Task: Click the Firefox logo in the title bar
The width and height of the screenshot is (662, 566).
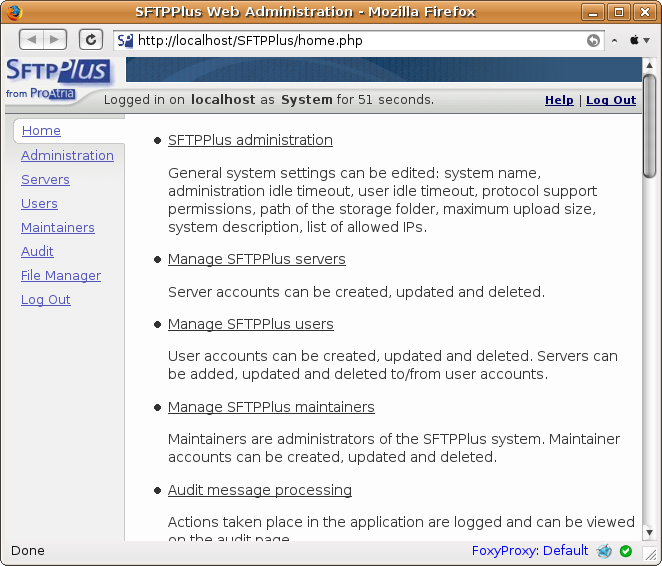Action: (14, 12)
